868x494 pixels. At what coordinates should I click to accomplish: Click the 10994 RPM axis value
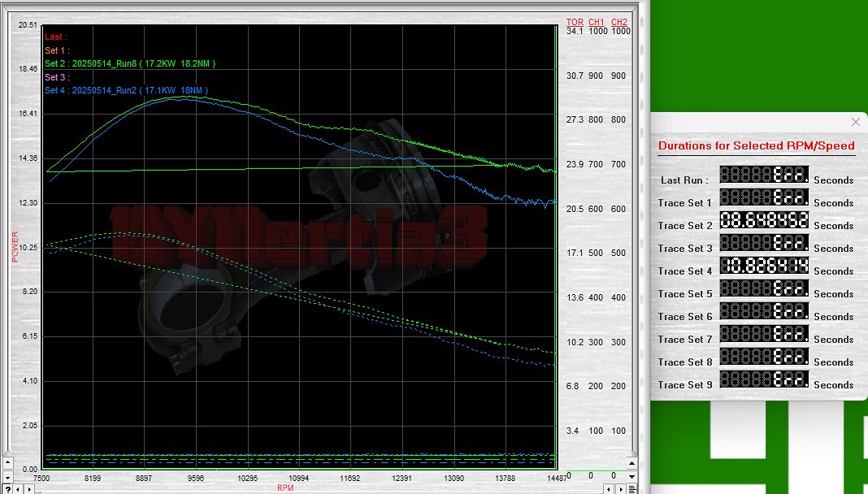point(299,478)
